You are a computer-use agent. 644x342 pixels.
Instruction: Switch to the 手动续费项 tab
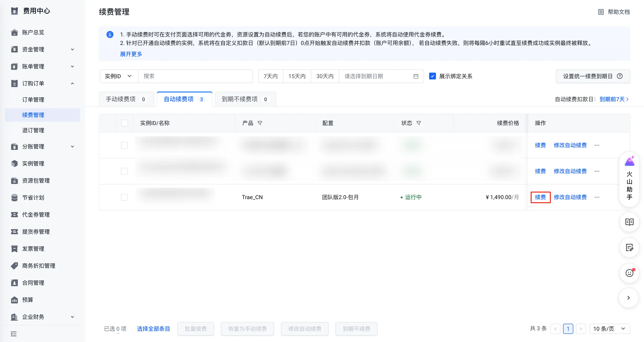tap(126, 99)
